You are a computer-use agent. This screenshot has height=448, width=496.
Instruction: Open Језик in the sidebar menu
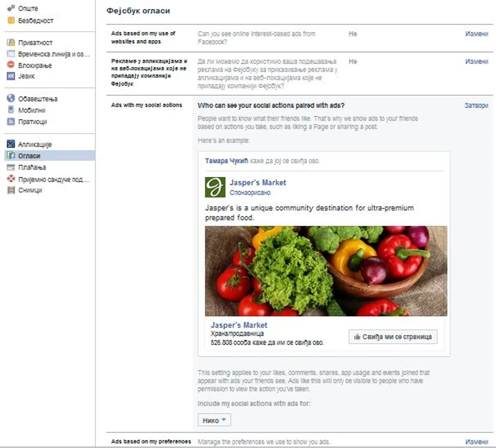(x=26, y=76)
